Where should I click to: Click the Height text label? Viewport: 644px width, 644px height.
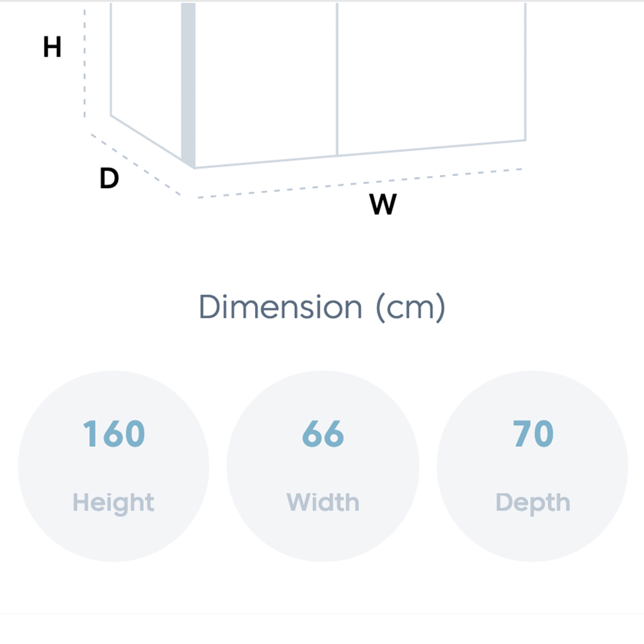[113, 503]
